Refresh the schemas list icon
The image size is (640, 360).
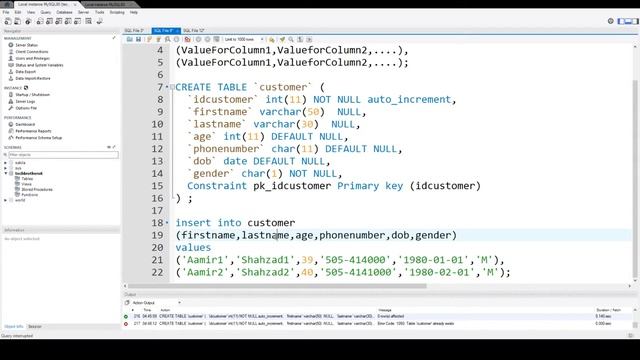click(109, 147)
